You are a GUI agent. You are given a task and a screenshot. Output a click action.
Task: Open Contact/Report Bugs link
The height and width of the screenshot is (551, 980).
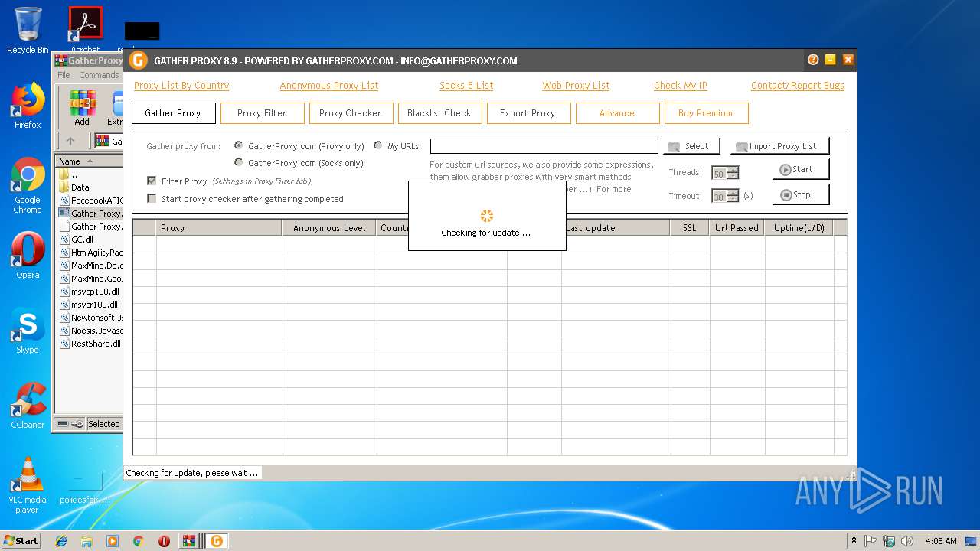[x=798, y=86]
